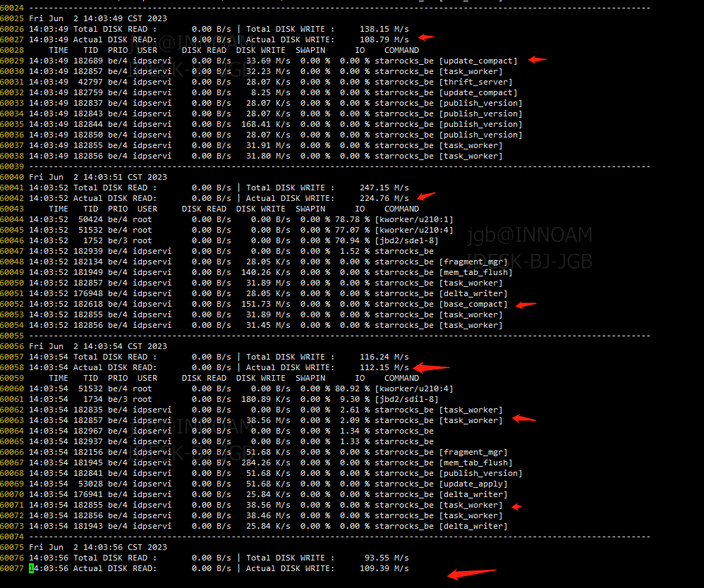704x588 pixels.
Task: Click line number 60052 in the gutter
Action: [x=12, y=304]
